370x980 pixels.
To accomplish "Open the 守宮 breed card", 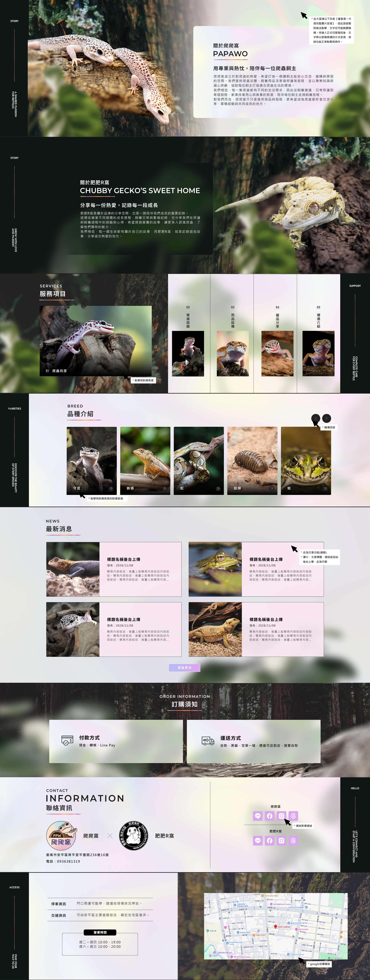I will (x=92, y=461).
